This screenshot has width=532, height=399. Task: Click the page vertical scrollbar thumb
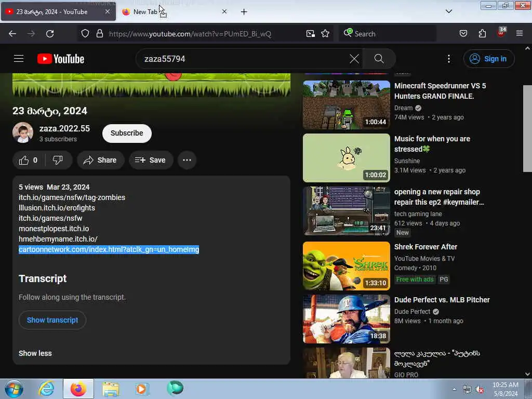(527, 128)
